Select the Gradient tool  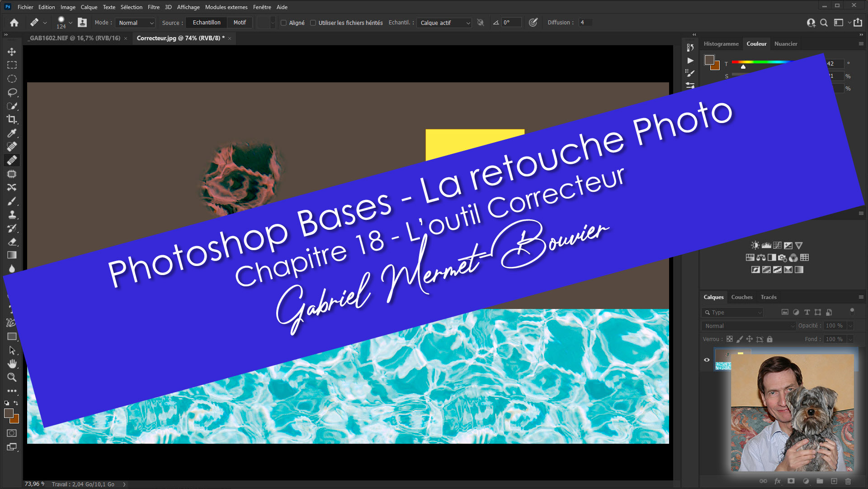[12, 255]
